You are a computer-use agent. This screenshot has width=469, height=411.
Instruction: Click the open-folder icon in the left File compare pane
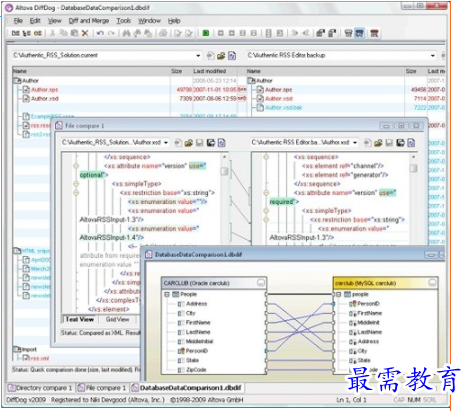[x=189, y=143]
